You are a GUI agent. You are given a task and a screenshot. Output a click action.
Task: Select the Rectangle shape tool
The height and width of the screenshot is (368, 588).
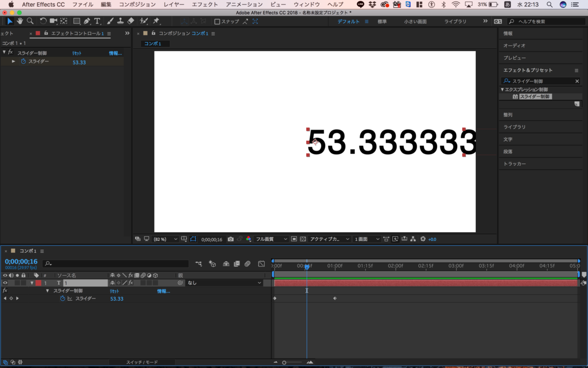(x=77, y=21)
